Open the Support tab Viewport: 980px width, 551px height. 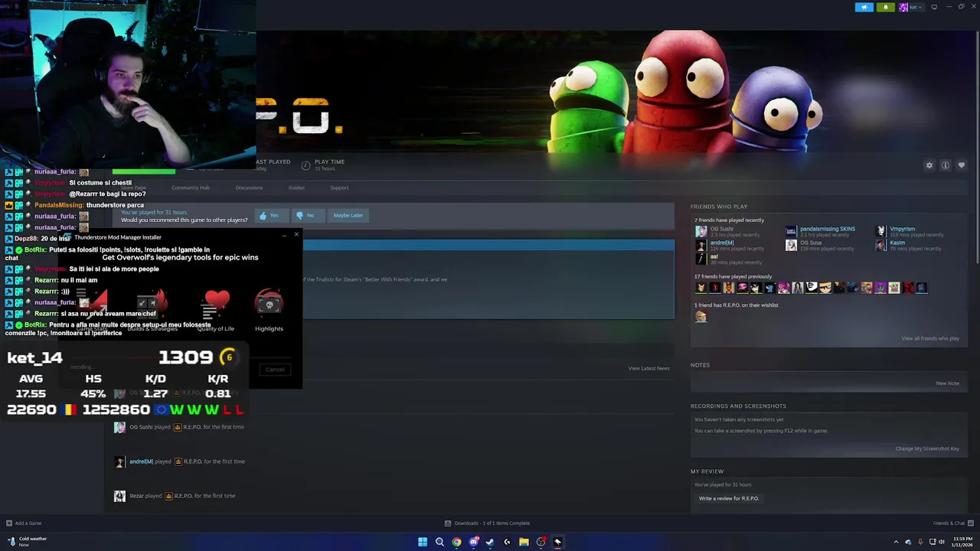click(339, 187)
